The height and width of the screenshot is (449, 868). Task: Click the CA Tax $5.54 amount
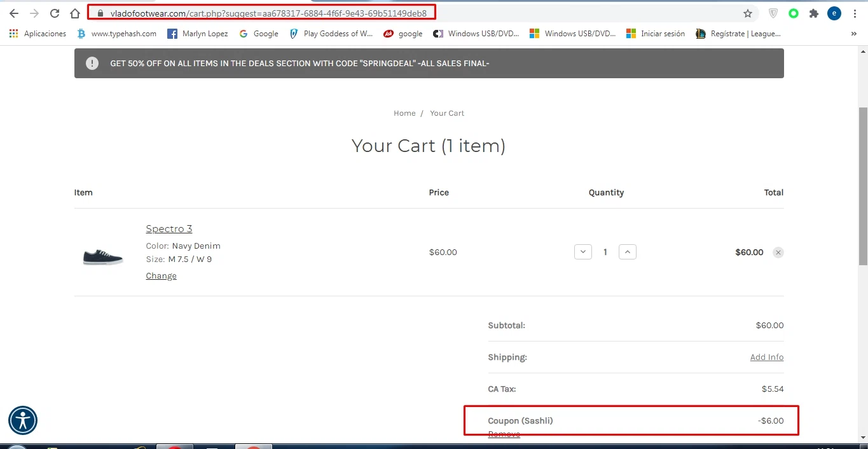[x=773, y=389]
